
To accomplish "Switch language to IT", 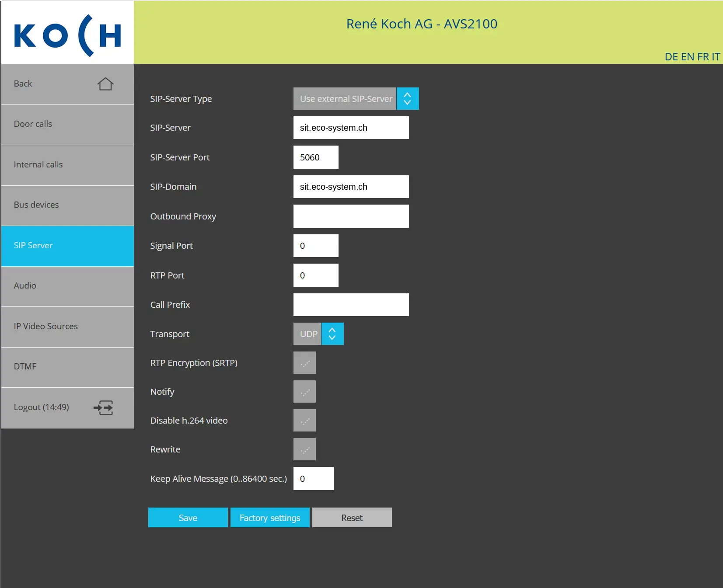I will pyautogui.click(x=716, y=57).
